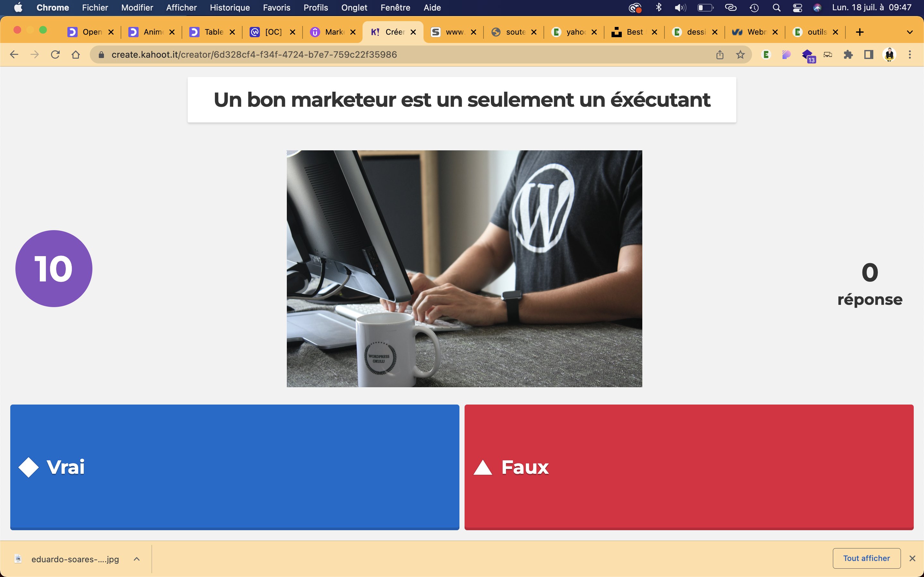Open new tab with plus icon
Image resolution: width=924 pixels, height=577 pixels.
(x=860, y=32)
